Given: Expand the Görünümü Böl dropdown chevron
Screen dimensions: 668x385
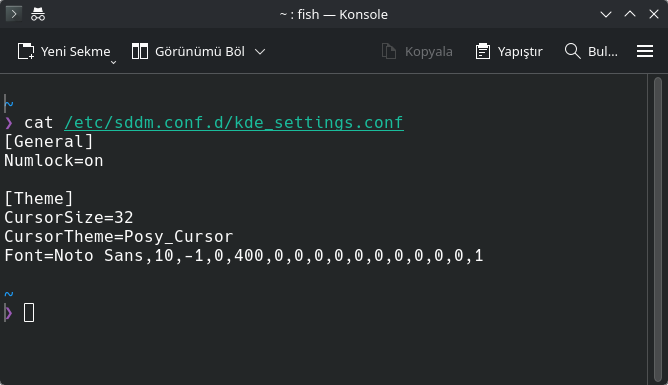Looking at the screenshot, I should click(260, 52).
